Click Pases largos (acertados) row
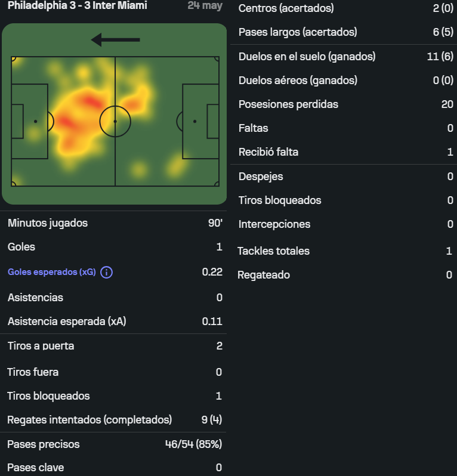The width and height of the screenshot is (457, 476). (x=344, y=32)
